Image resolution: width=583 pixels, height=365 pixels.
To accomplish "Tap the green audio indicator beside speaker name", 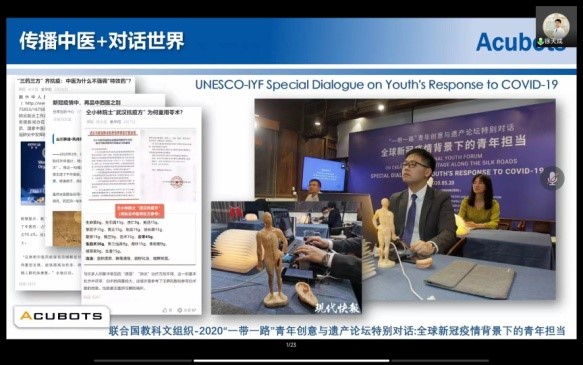I will click(541, 41).
